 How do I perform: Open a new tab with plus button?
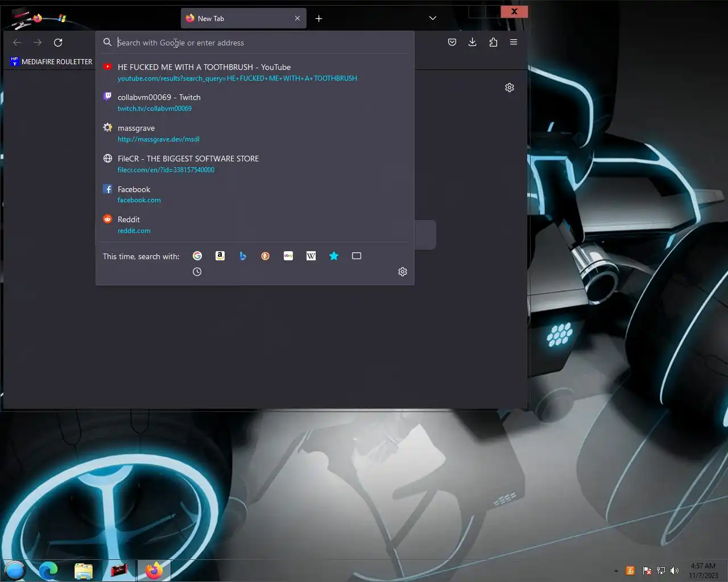click(x=319, y=19)
